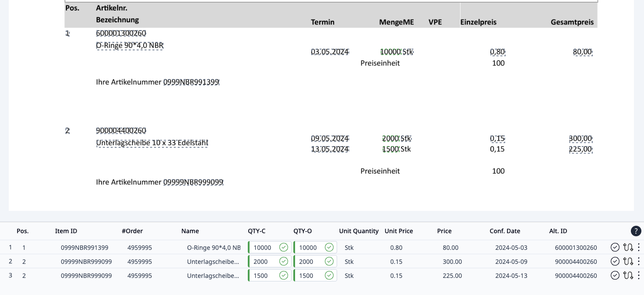Open the help question mark icon
Image resolution: width=644 pixels, height=295 pixels.
pos(636,231)
